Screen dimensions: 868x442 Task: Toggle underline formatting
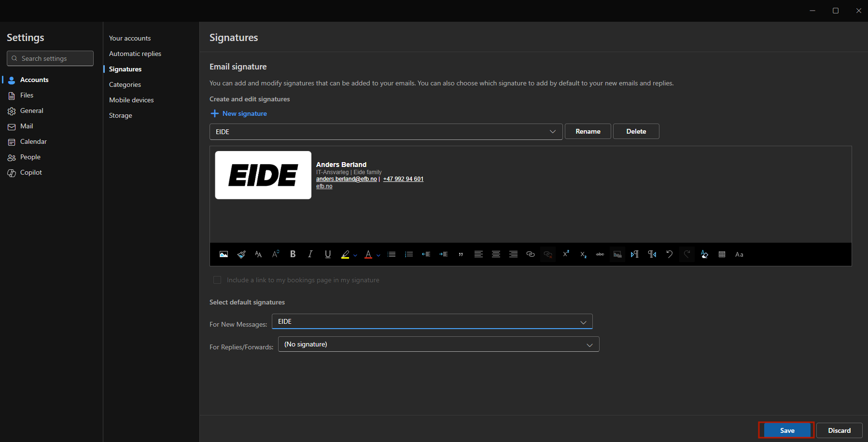point(328,254)
